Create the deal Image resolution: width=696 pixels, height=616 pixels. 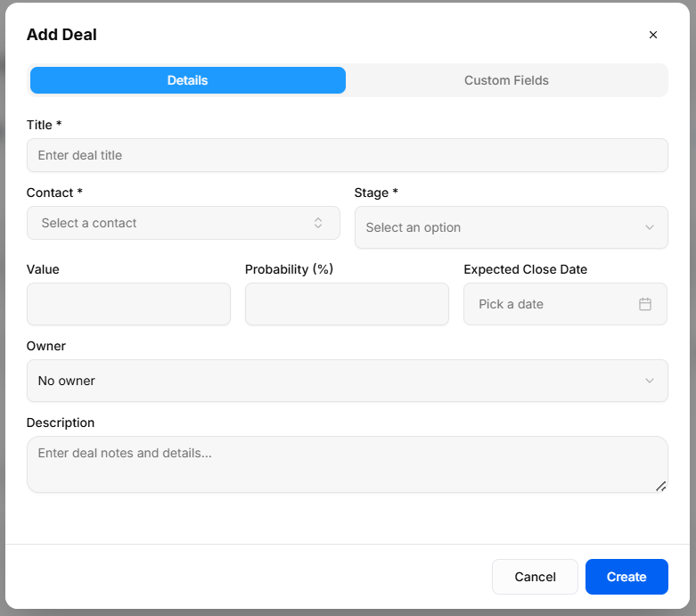point(626,577)
